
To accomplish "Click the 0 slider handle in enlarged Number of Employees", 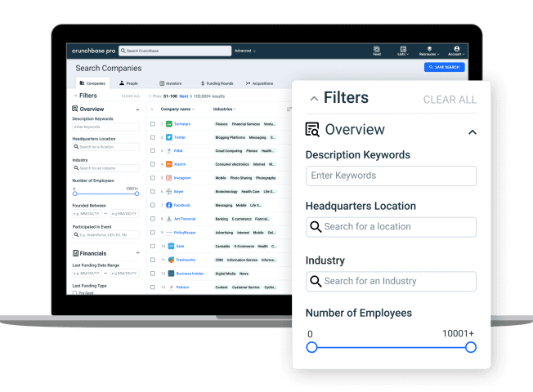I will pyautogui.click(x=311, y=347).
